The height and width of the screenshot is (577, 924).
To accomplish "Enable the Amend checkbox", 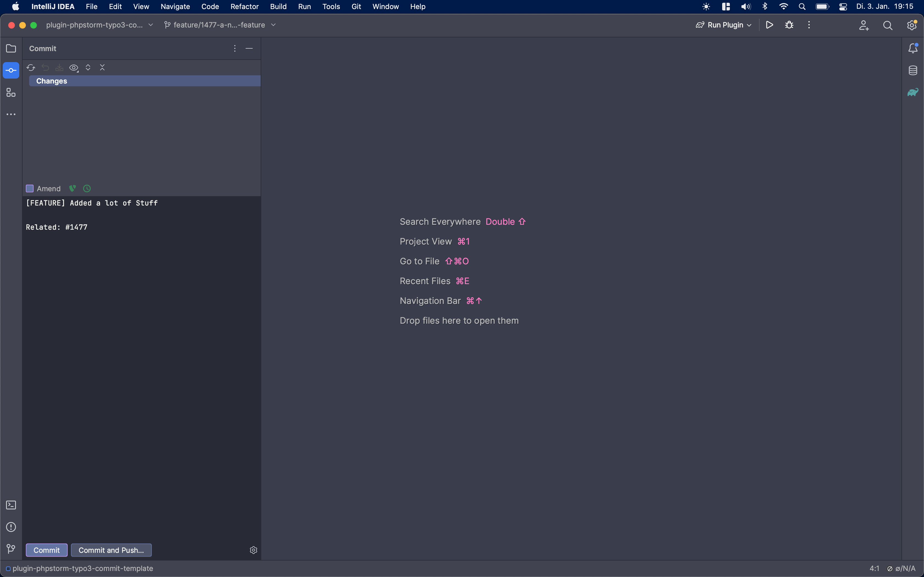I will [x=30, y=188].
